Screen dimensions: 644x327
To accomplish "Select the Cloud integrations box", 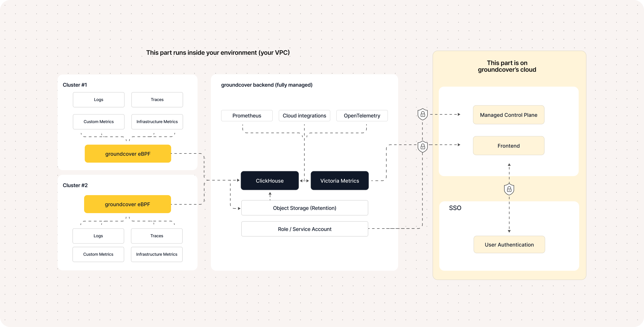I will coord(305,116).
